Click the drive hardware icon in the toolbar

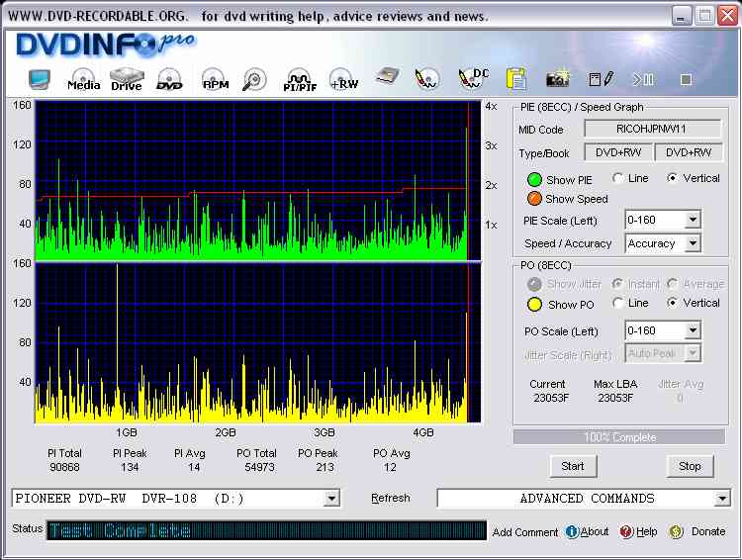387,77
